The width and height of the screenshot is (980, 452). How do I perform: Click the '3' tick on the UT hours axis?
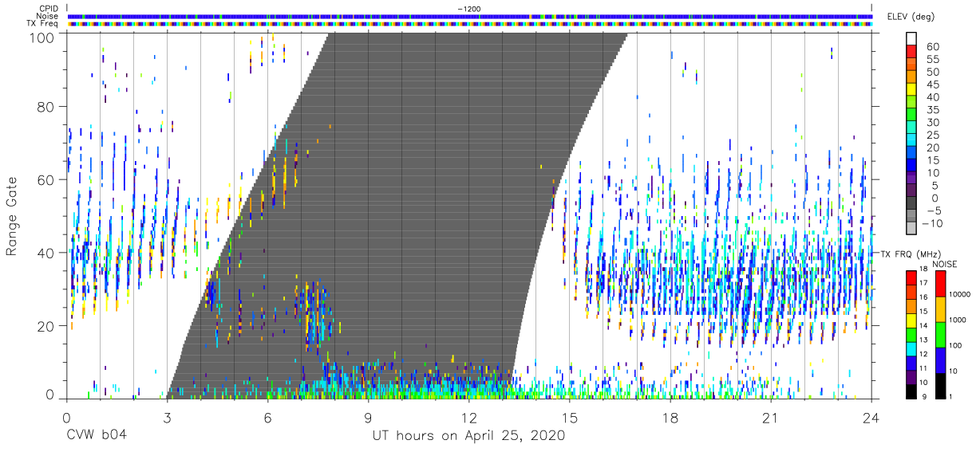pos(167,418)
